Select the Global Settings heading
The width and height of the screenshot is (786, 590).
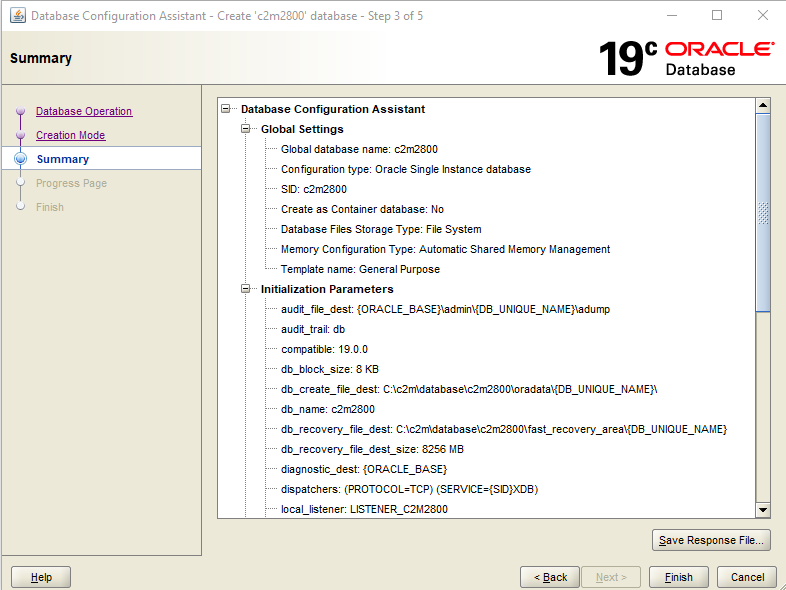[302, 129]
